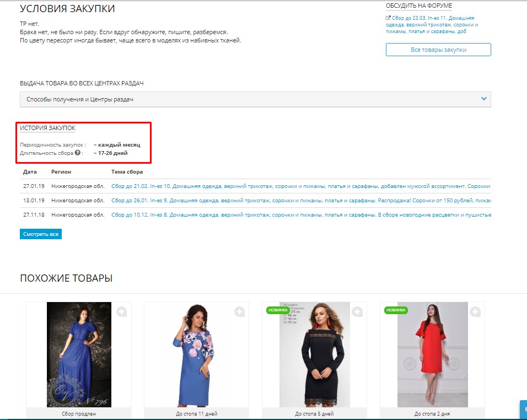Open the floral blue dress product thumbnail
527x420 pixels.
point(196,354)
